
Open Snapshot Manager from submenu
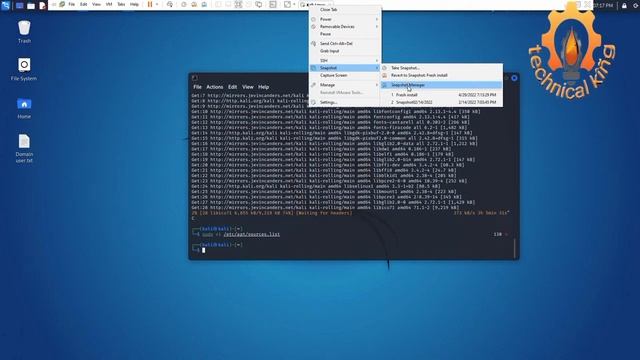click(442, 85)
